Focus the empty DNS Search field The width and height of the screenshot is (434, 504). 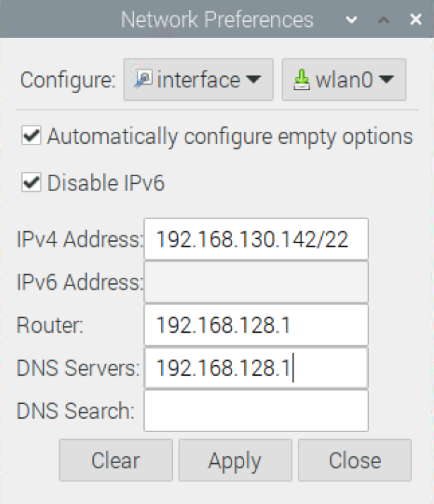coord(256,411)
